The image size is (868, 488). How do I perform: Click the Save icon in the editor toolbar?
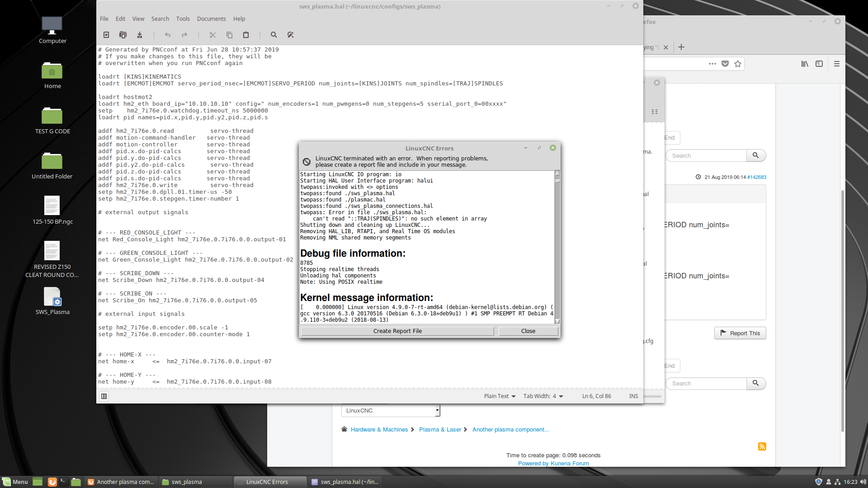click(140, 35)
